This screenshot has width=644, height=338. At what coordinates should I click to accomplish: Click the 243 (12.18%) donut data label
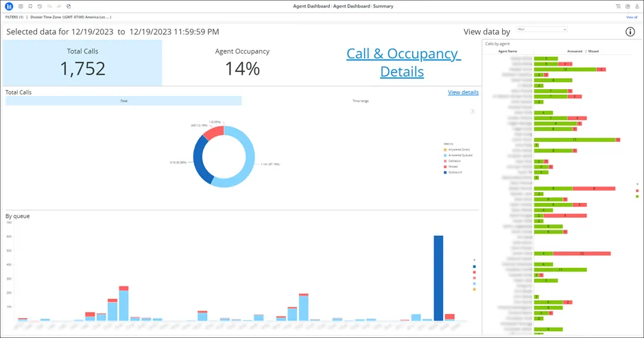pos(199,125)
